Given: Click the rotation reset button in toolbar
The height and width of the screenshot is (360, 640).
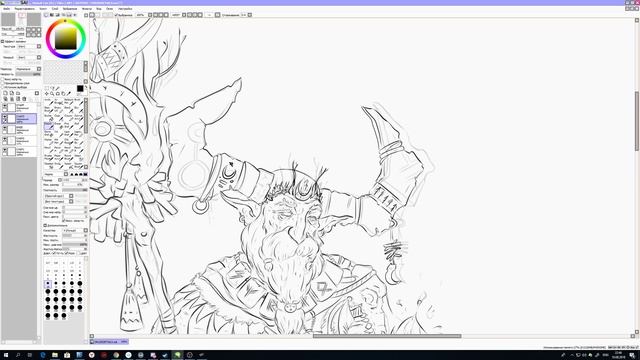Looking at the screenshot, I should (200, 15).
